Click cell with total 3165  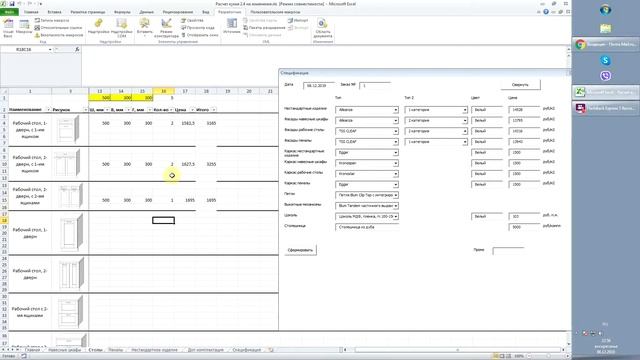point(207,123)
